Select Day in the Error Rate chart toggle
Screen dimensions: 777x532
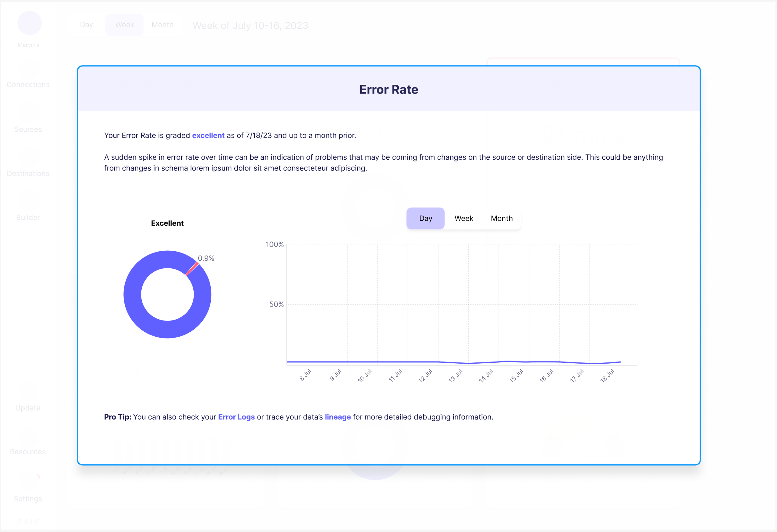point(425,218)
